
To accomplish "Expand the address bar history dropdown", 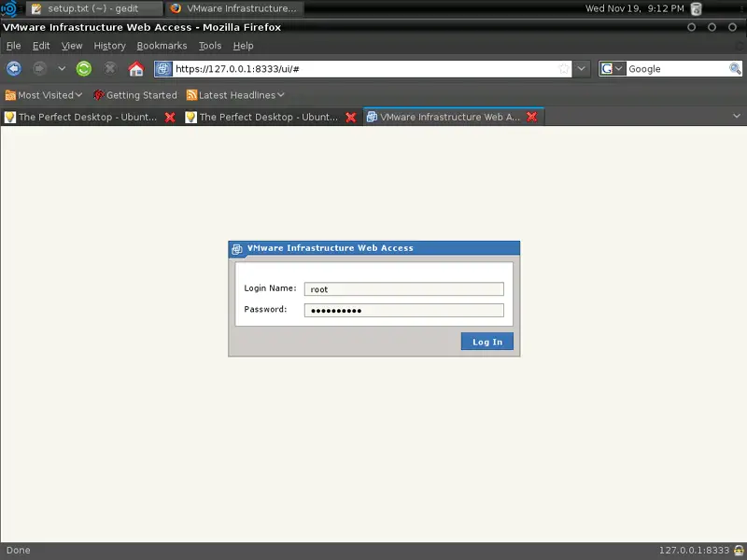I will tap(581, 69).
